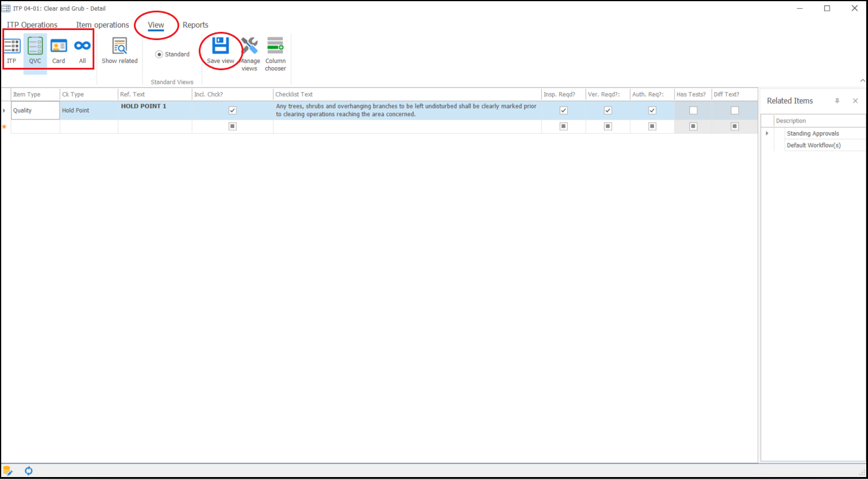868x480 pixels.
Task: Toggle Ver. Reqd? in the new row
Action: tap(608, 126)
